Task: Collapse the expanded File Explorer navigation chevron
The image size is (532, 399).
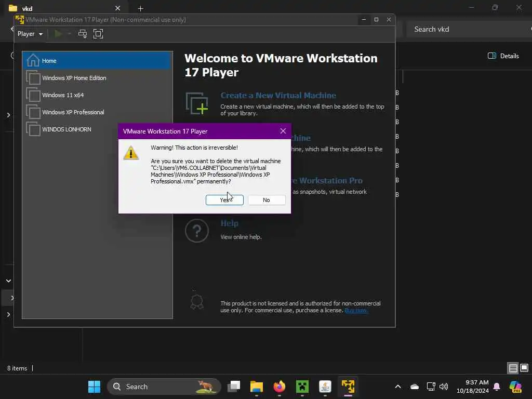Action: tap(8, 281)
